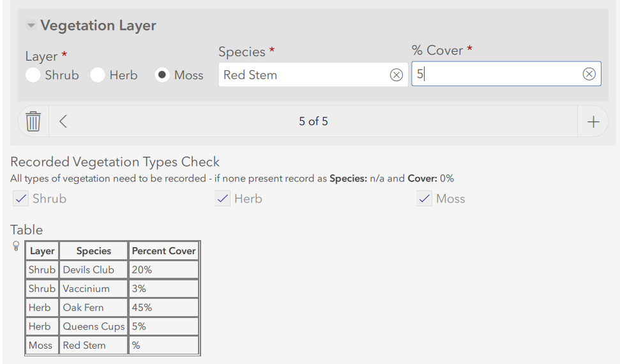Click the '5 of 5' record counter
Image resolution: width=620 pixels, height=364 pixels.
(313, 121)
